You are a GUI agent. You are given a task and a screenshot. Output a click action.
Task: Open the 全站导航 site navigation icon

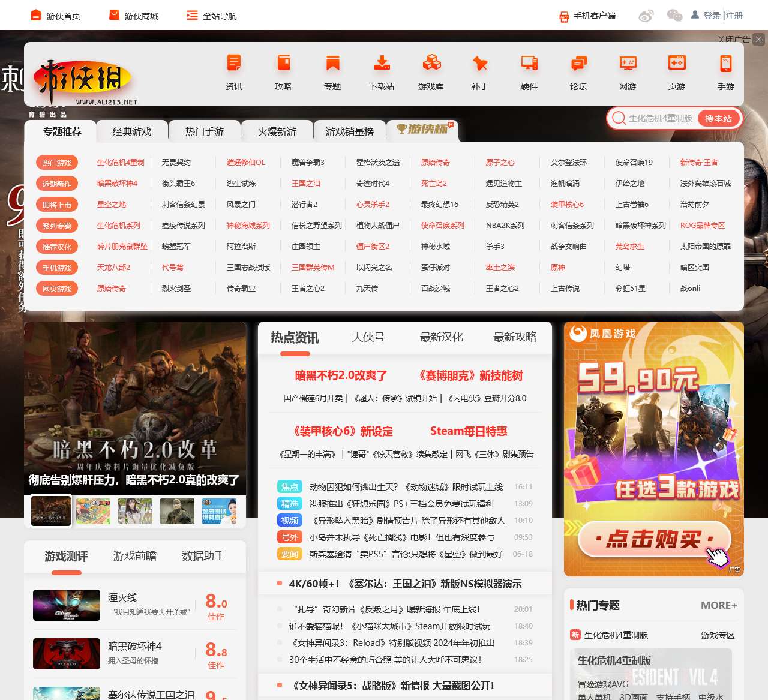coord(192,15)
